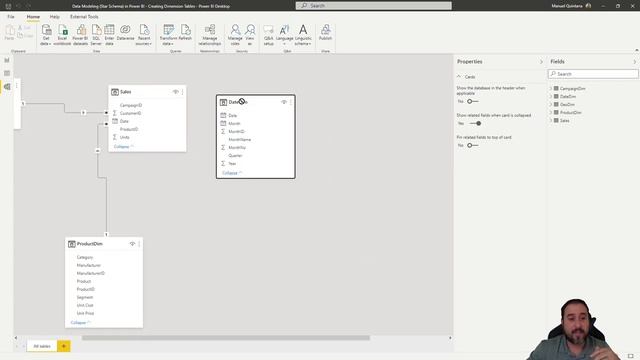The image size is (640, 360).
Task: Select the Home ribbon tab
Action: pyautogui.click(x=33, y=17)
